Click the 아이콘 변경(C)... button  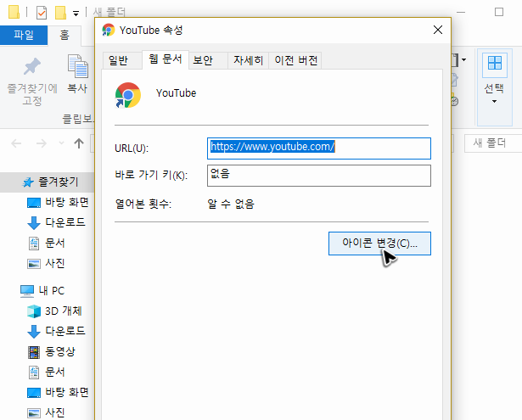(x=379, y=244)
